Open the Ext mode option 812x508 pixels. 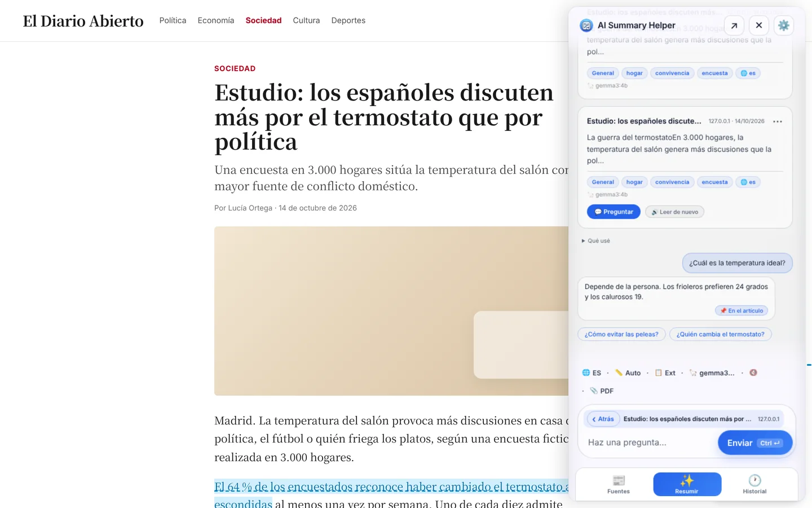(x=665, y=373)
